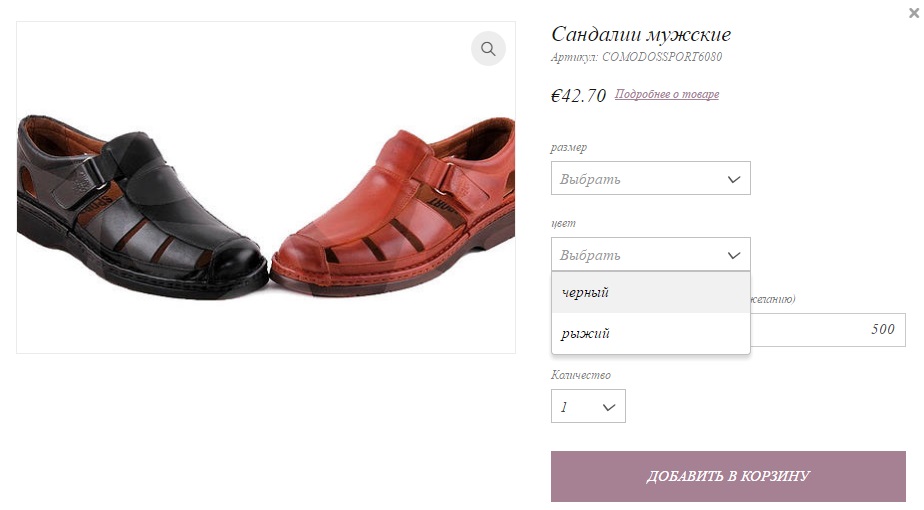Click the "цвет" field label
Viewport: 924px width, 510px height.
click(563, 223)
